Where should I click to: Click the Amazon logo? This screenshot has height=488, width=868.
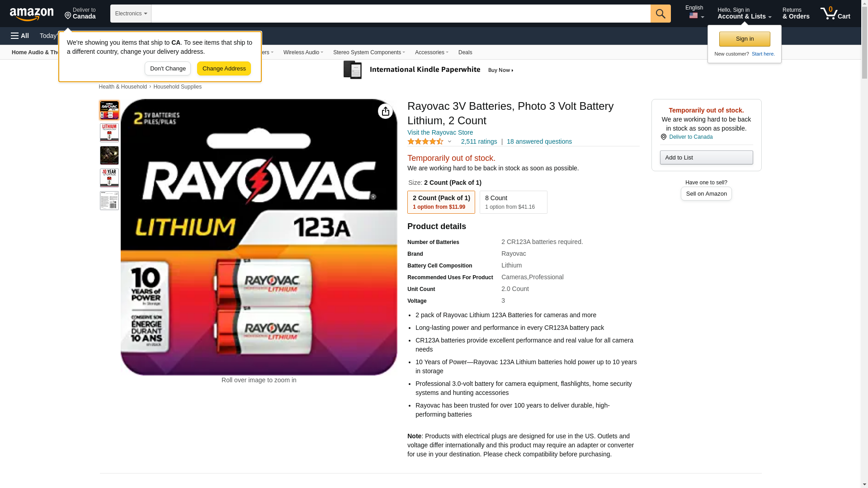tap(32, 14)
